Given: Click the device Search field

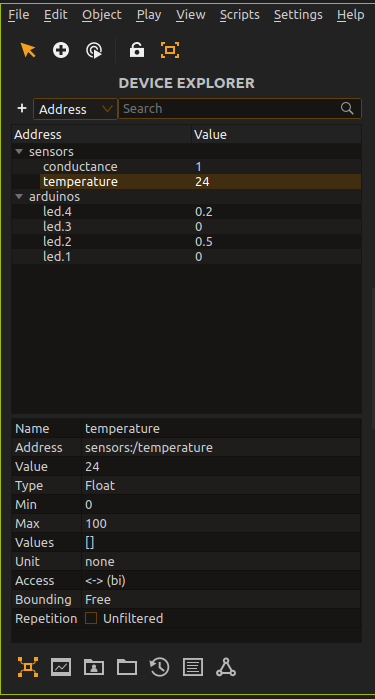Looking at the screenshot, I should (x=239, y=109).
